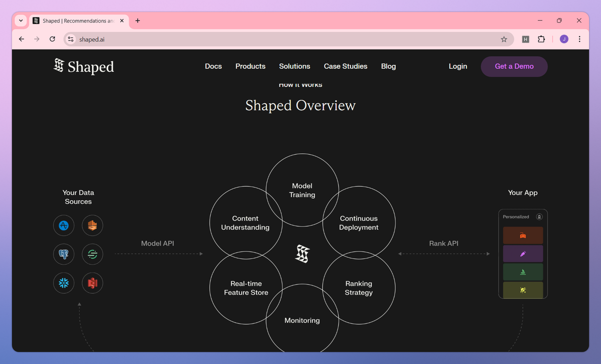This screenshot has height=364, width=601.
Task: Click the Model Training circle
Action: [302, 190]
